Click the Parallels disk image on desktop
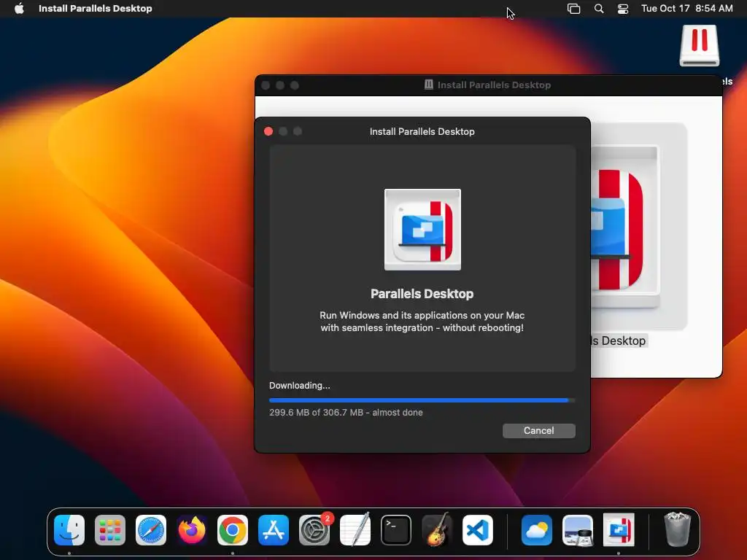Viewport: 747px width, 560px height. point(700,46)
